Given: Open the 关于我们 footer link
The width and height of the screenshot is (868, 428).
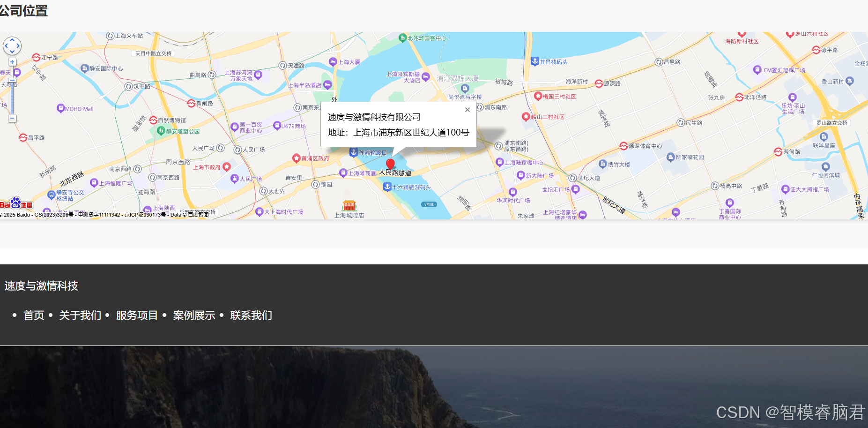Looking at the screenshot, I should pyautogui.click(x=80, y=315).
